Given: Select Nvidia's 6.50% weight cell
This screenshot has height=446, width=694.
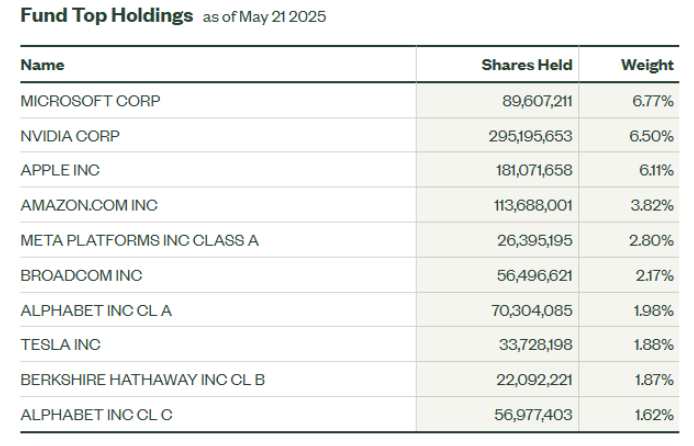Looking at the screenshot, I should pyautogui.click(x=651, y=136).
